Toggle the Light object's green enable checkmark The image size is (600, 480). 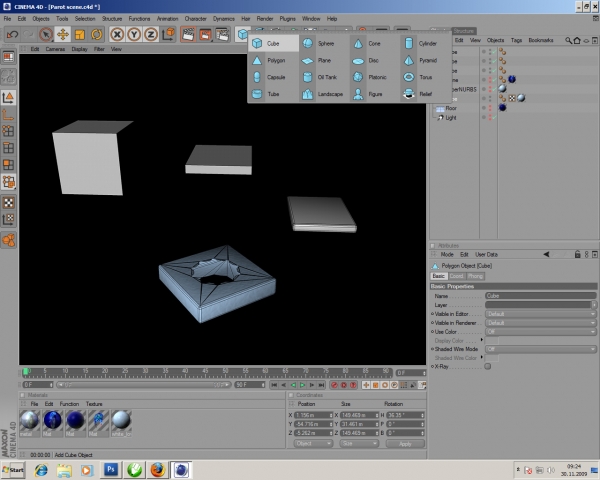click(x=494, y=118)
